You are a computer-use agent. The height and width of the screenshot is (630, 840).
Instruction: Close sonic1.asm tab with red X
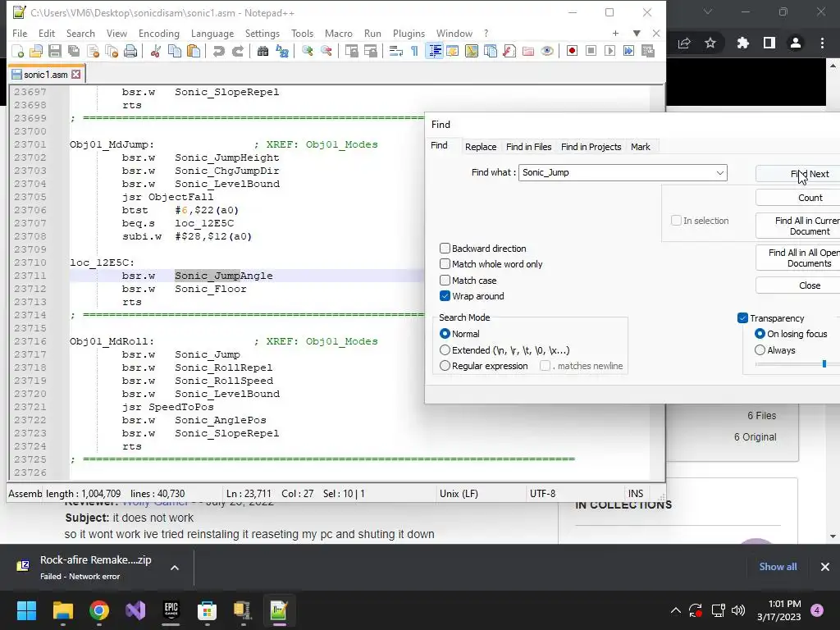(x=76, y=75)
